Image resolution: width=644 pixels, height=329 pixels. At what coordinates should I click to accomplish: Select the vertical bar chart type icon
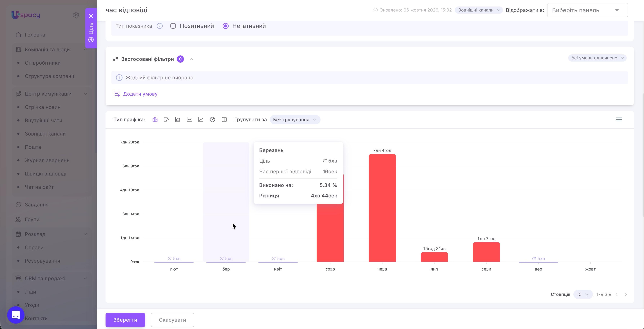pos(155,120)
